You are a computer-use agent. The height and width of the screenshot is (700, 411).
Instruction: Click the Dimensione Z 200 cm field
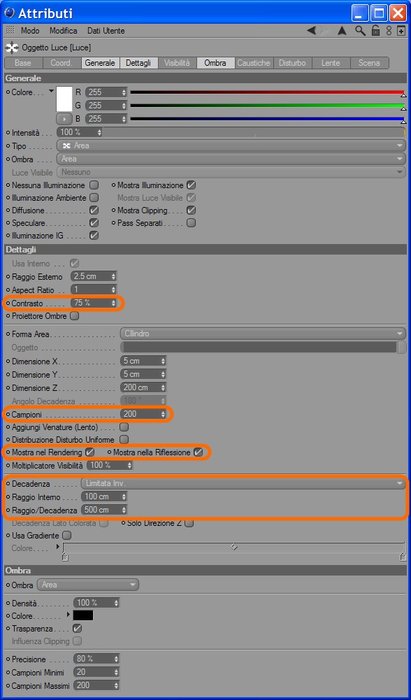pos(143,388)
